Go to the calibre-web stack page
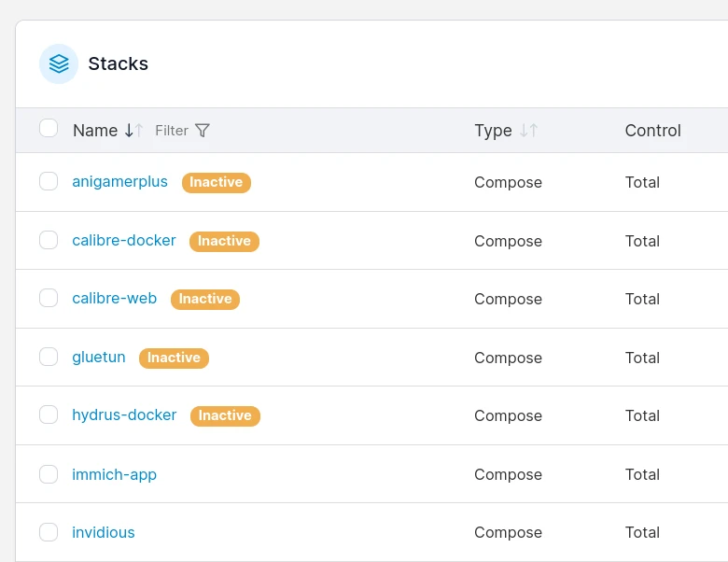The image size is (728, 562). tap(114, 299)
